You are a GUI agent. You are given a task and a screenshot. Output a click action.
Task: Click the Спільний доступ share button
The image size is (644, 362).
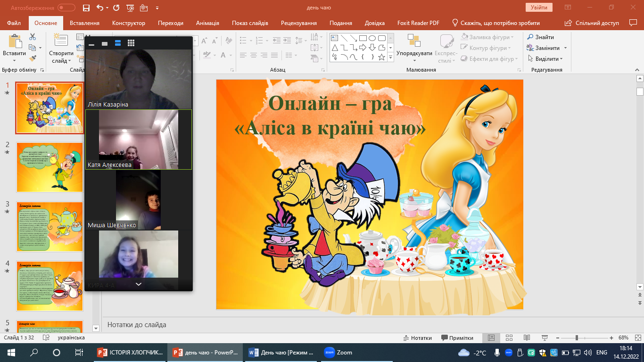592,23
